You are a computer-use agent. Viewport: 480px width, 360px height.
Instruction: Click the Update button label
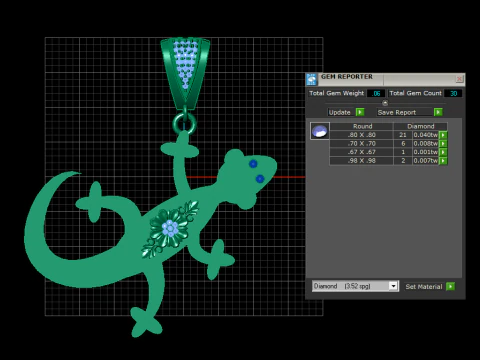(x=340, y=112)
